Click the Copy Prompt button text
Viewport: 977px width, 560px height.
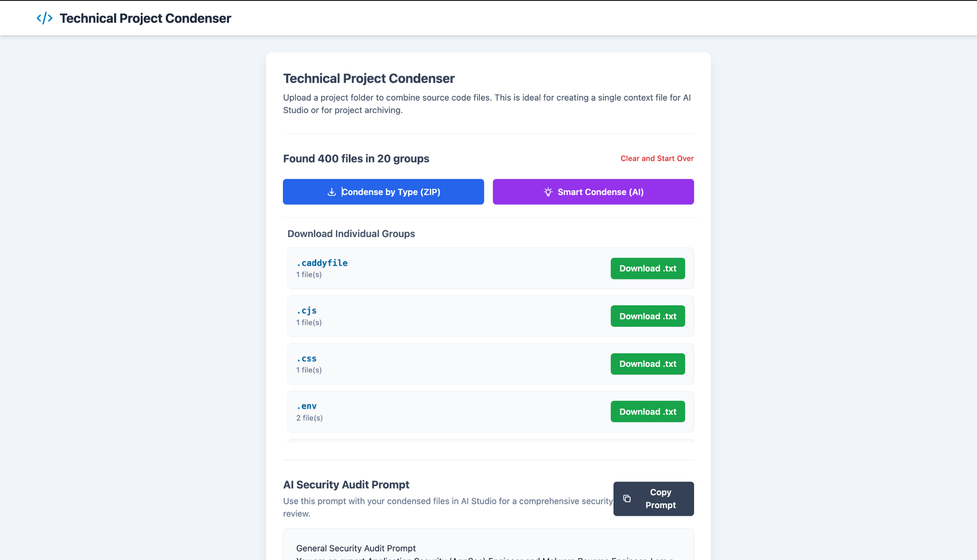[x=660, y=498]
